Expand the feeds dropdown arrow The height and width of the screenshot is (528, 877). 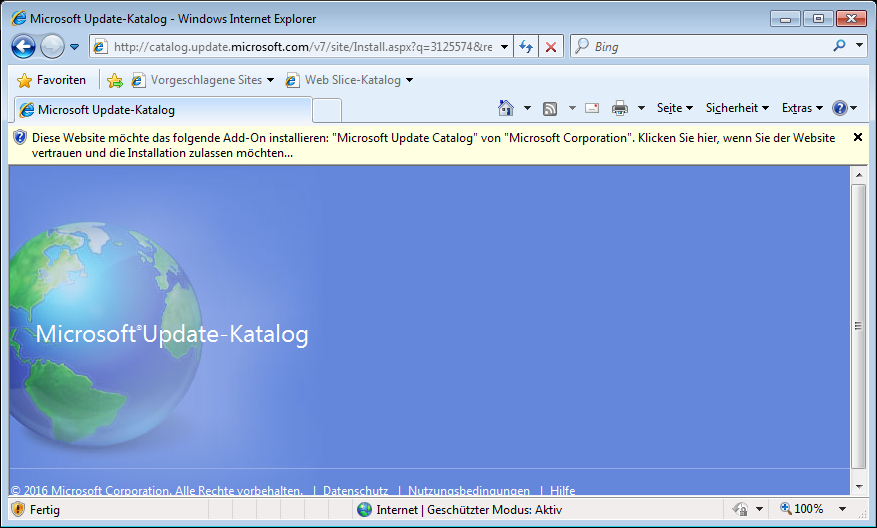pos(572,108)
